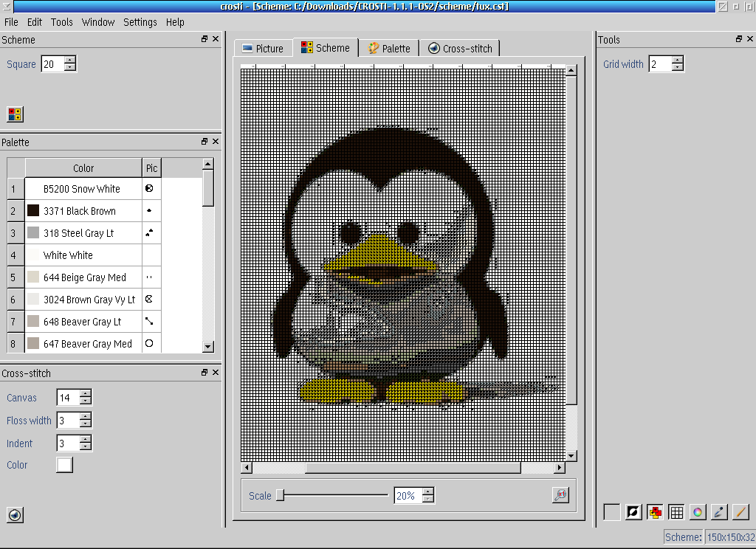
Task: Click the Palette list scroll down arrow
Action: click(207, 347)
